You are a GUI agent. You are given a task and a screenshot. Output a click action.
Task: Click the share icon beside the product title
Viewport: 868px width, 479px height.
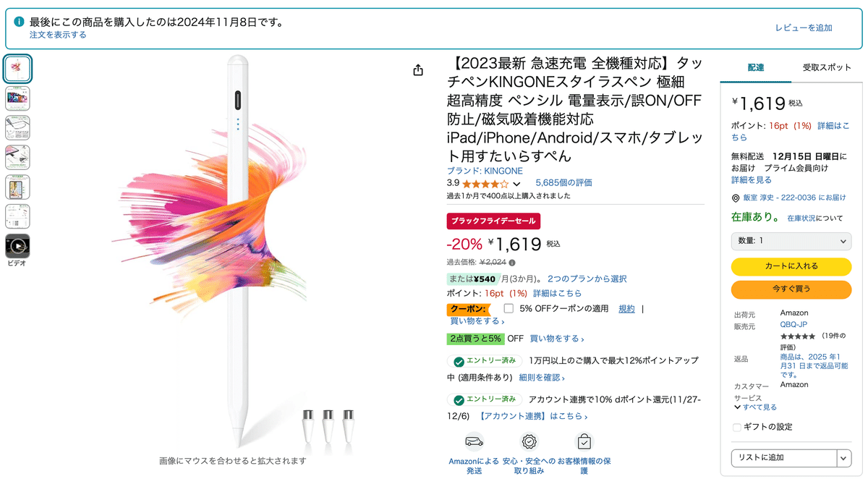pyautogui.click(x=417, y=70)
